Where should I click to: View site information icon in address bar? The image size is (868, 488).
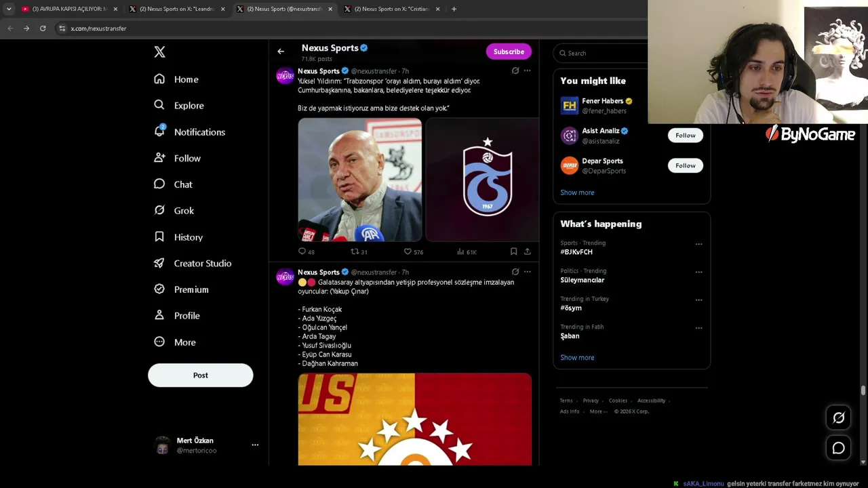(62, 28)
